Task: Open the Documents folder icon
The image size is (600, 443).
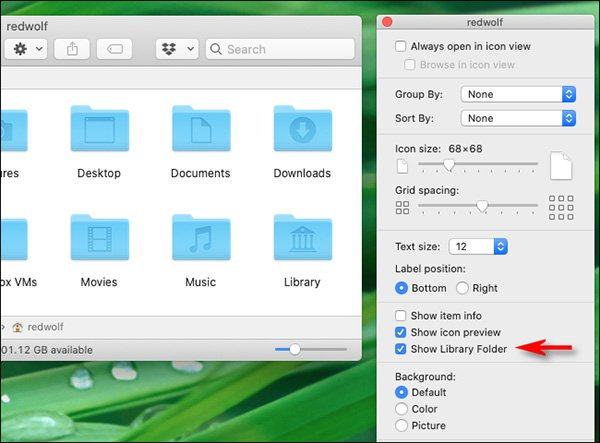Action: pos(200,129)
